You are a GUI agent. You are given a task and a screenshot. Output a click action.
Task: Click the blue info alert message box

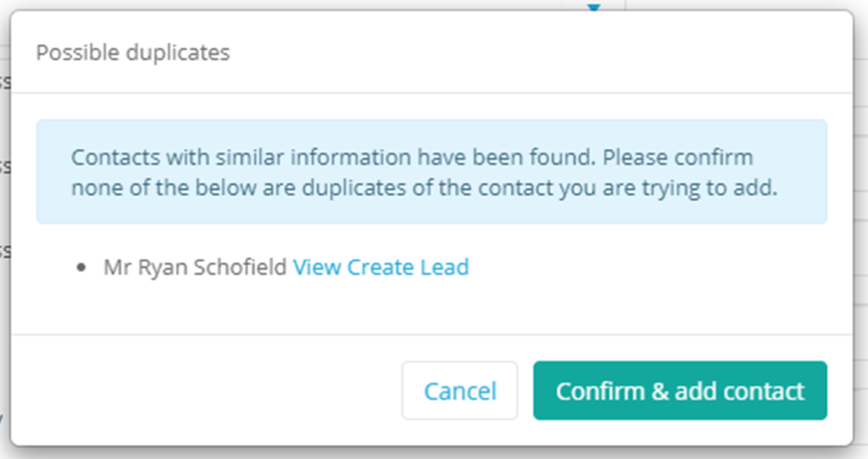point(431,172)
